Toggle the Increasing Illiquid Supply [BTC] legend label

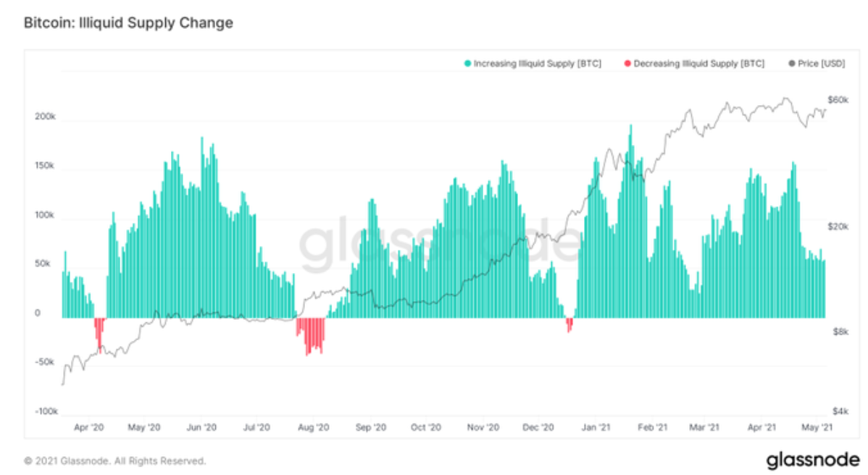click(x=537, y=64)
